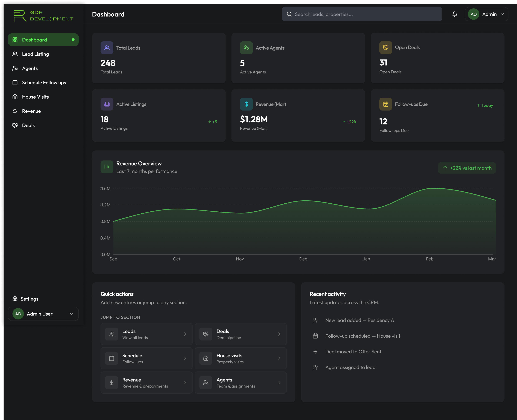Click the Schedule Follow ups calendar icon
Viewport: 517px width, 420px height.
point(15,83)
